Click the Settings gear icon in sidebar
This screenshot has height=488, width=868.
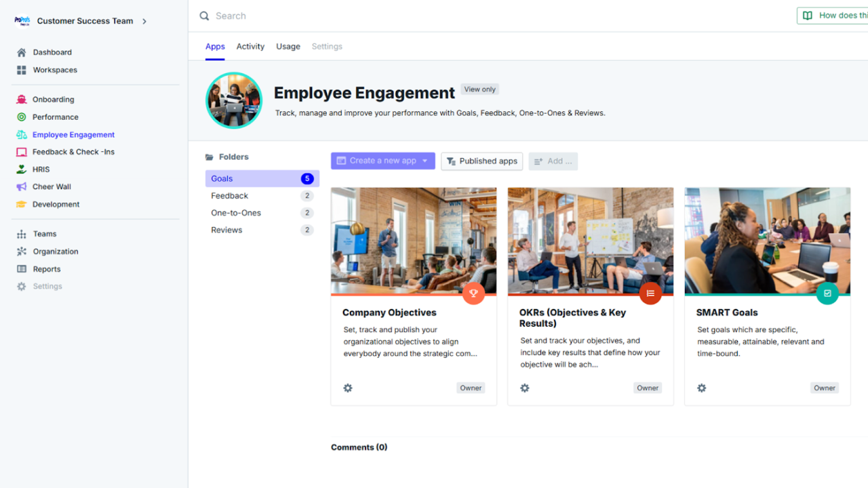[22, 287]
